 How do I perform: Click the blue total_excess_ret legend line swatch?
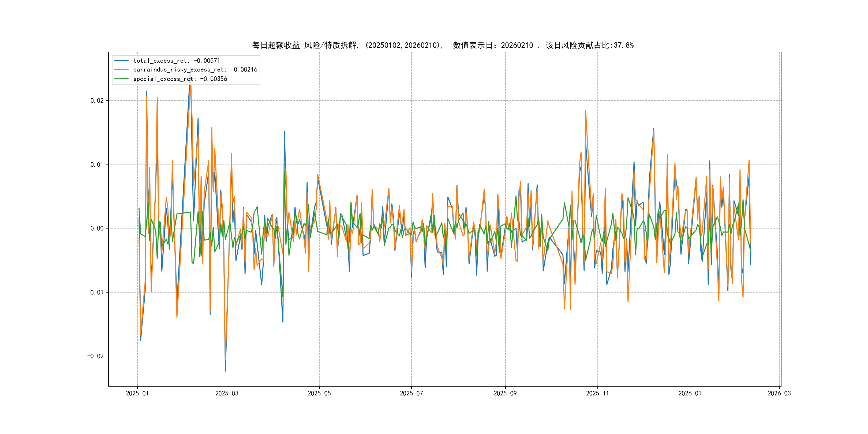point(121,61)
